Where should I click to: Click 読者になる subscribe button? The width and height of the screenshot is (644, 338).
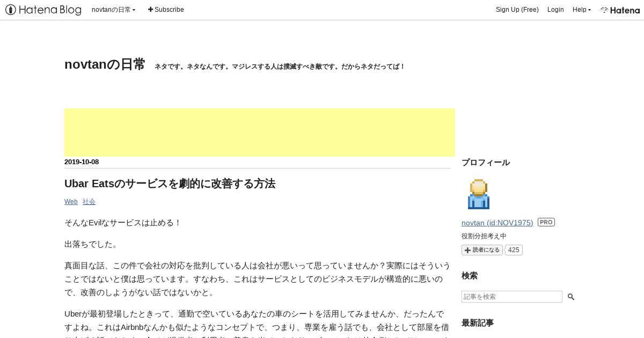(x=482, y=250)
